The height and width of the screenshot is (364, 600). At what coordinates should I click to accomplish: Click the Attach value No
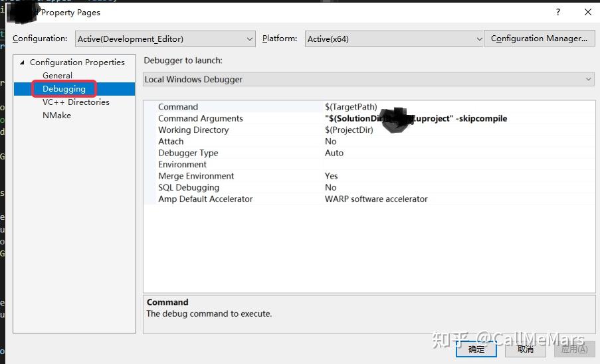pos(331,141)
